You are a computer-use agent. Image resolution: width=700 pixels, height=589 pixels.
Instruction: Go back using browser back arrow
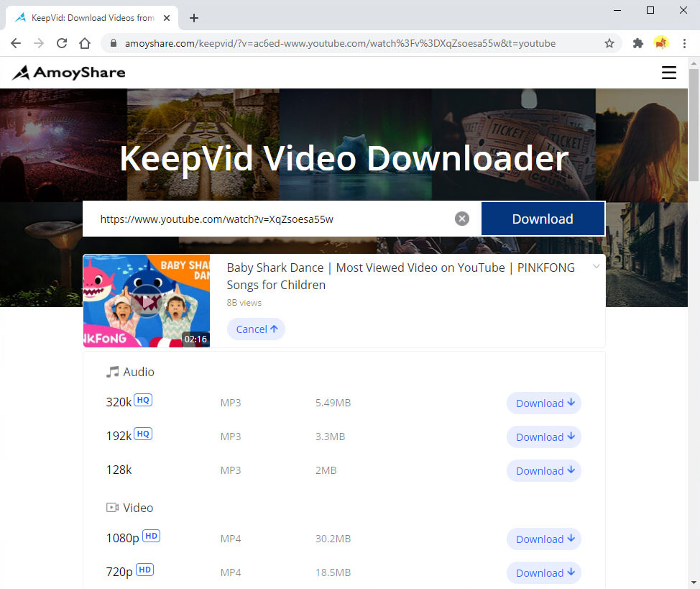(16, 43)
